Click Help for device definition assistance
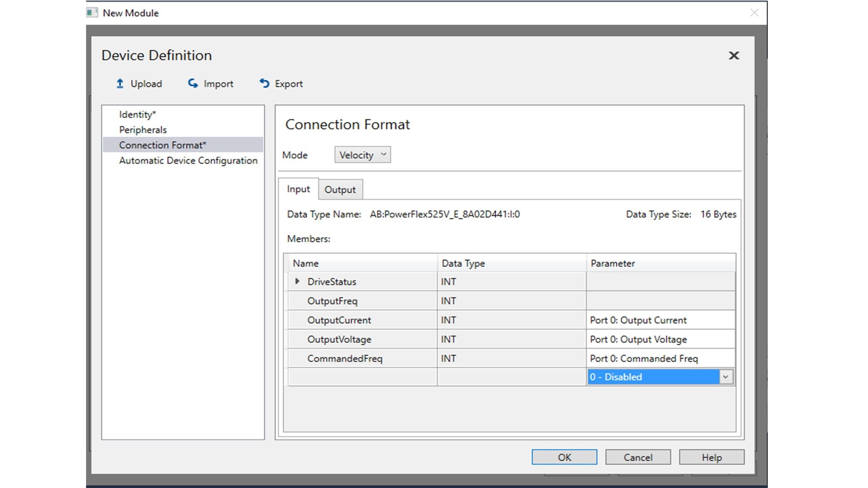 click(711, 457)
